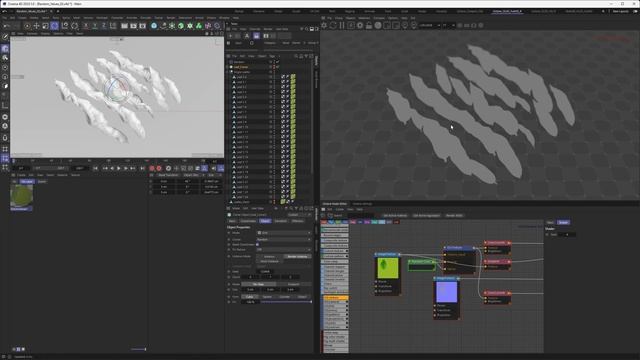Click Get Active Material button in node editor
Image resolution: width=640 pixels, height=360 pixels.
pyautogui.click(x=395, y=216)
